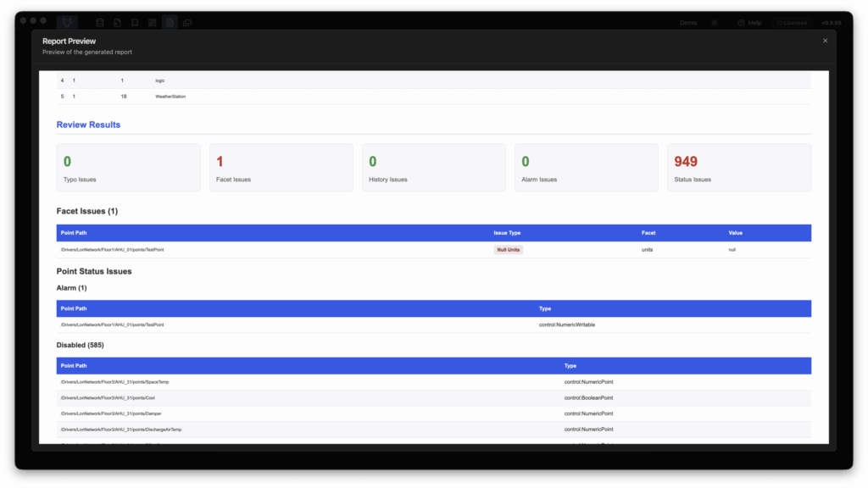Viewport: 868px width, 488px height.
Task: Click NumericPoint type in DischargeAirTemp row
Action: (588, 430)
